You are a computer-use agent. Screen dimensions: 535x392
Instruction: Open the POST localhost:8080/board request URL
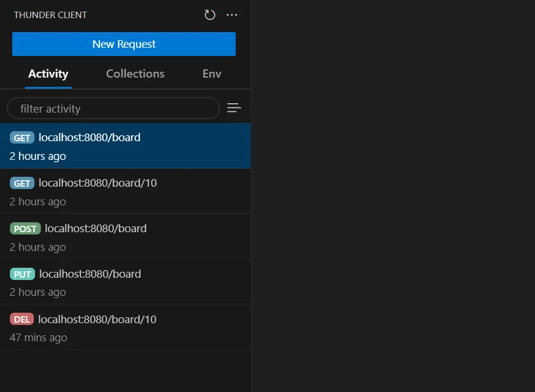96,229
